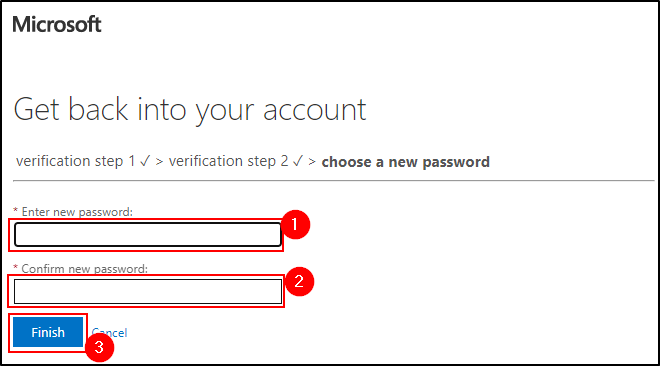Click the checkmark after verification step 2

coord(298,161)
